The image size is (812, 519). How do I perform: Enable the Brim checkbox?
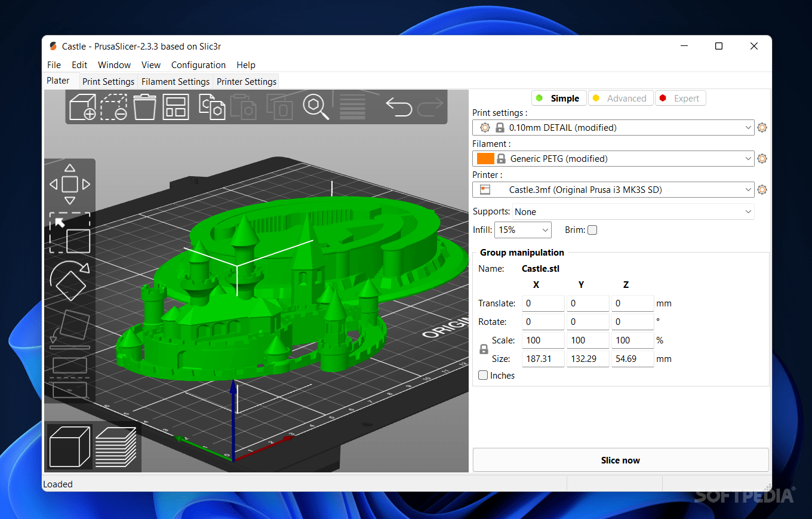[x=592, y=230]
